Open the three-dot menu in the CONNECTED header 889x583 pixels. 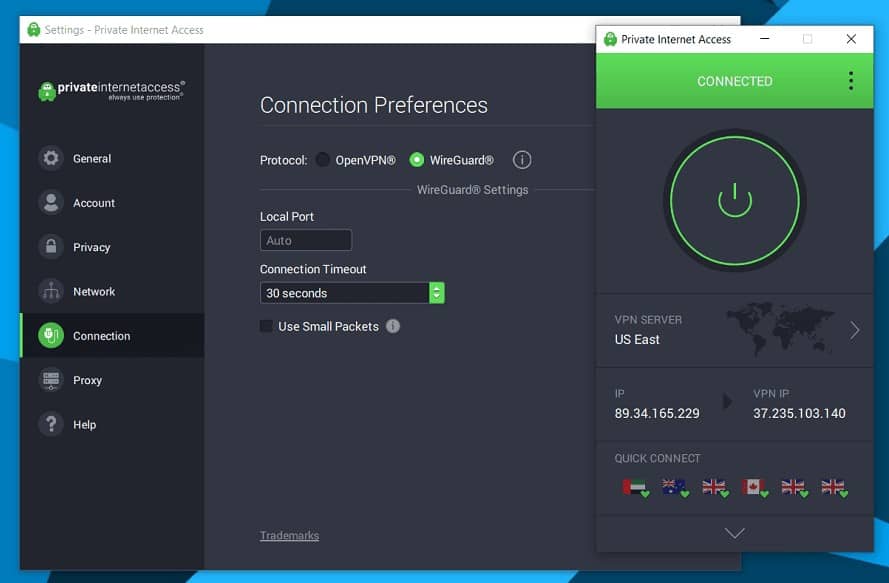(851, 81)
